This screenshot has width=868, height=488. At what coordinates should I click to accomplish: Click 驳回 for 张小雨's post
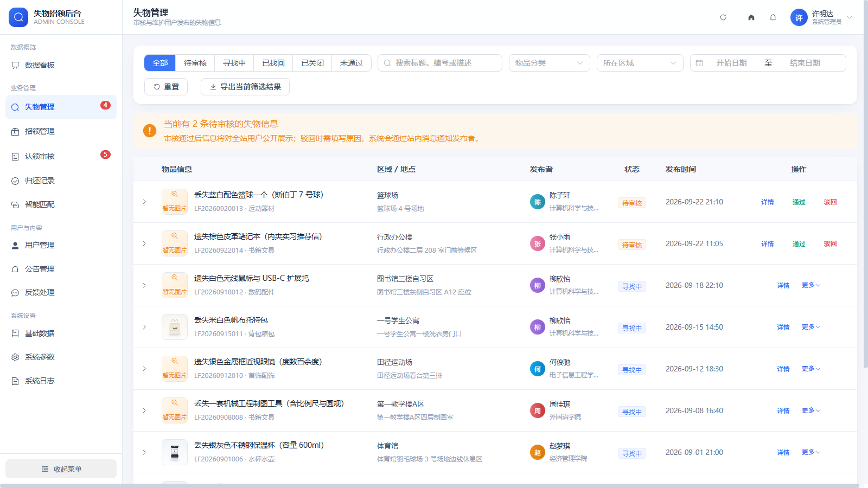[830, 244]
